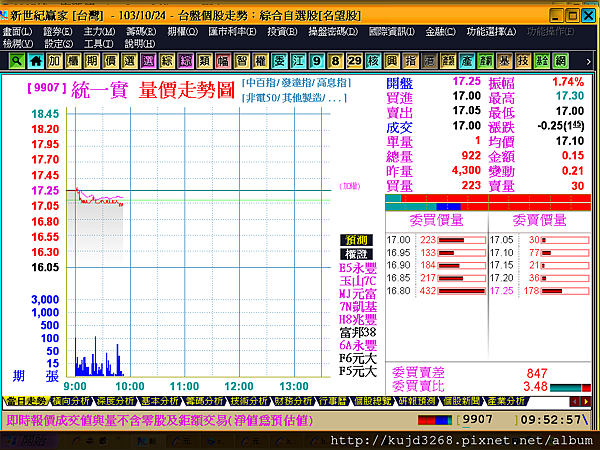The image size is (600, 450).
Task: Select the 櫃 toolbar icon
Action: point(73,61)
